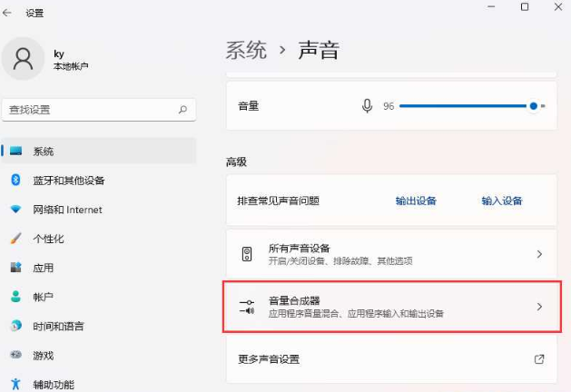Click the 应用 apps icon
The height and width of the screenshot is (392, 571).
pos(15,268)
